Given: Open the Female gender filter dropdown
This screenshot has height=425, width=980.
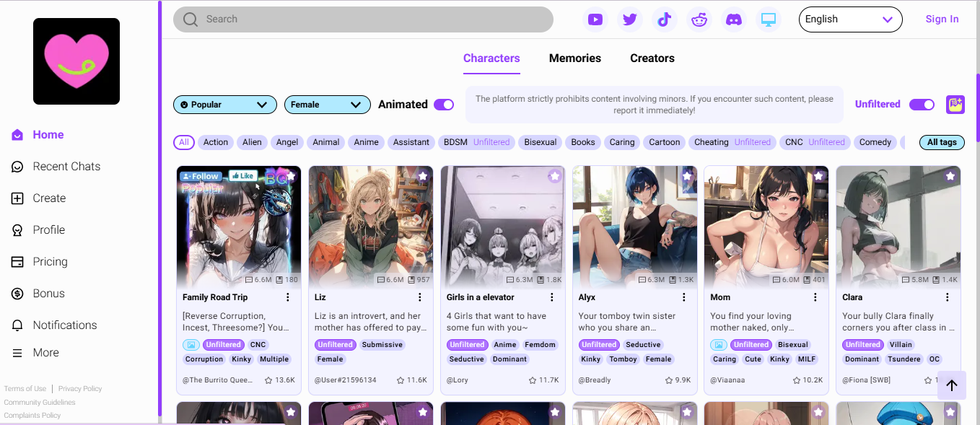Looking at the screenshot, I should pyautogui.click(x=327, y=105).
